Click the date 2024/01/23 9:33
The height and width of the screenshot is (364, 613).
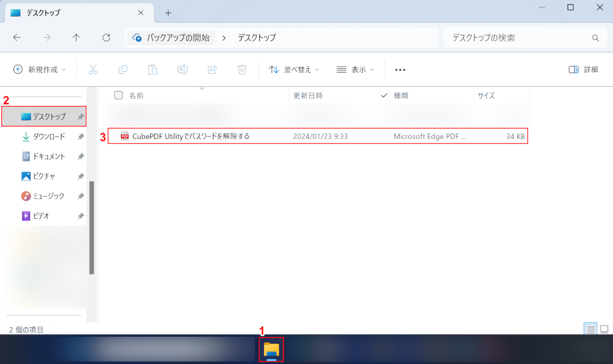320,136
